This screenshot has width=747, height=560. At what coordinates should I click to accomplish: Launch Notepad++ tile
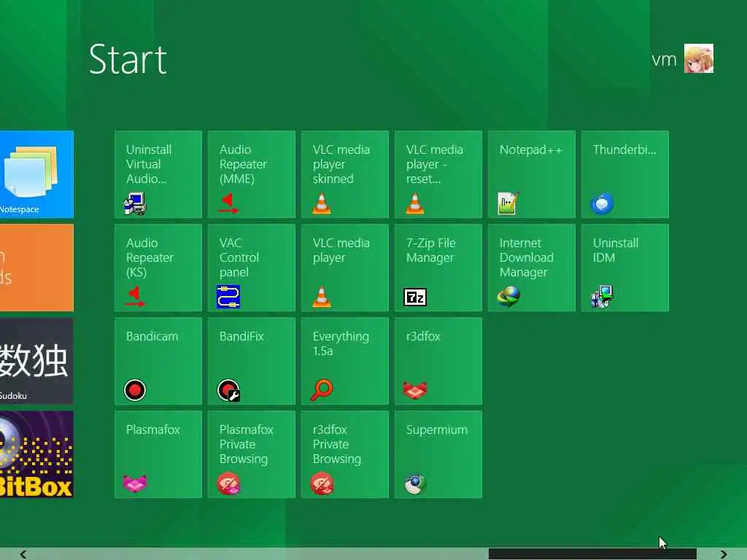(x=532, y=174)
